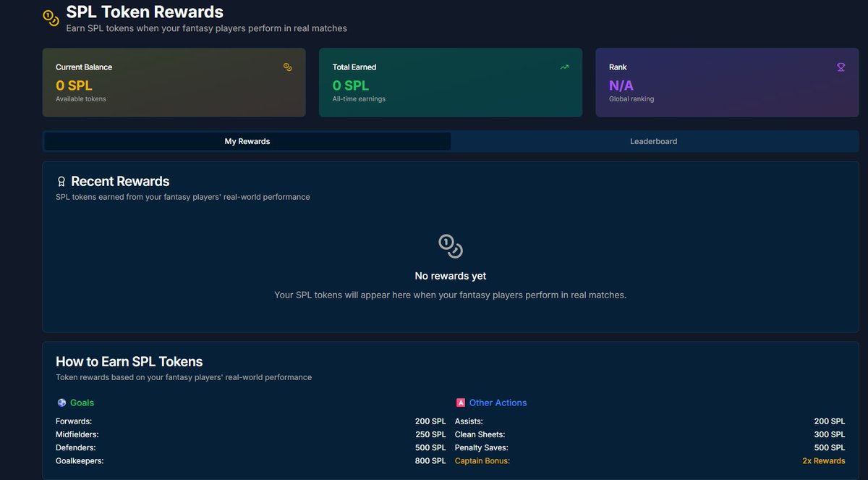Screen dimensions: 868x480
Task: Click the Defenders: row label
Action: pyautogui.click(x=75, y=447)
